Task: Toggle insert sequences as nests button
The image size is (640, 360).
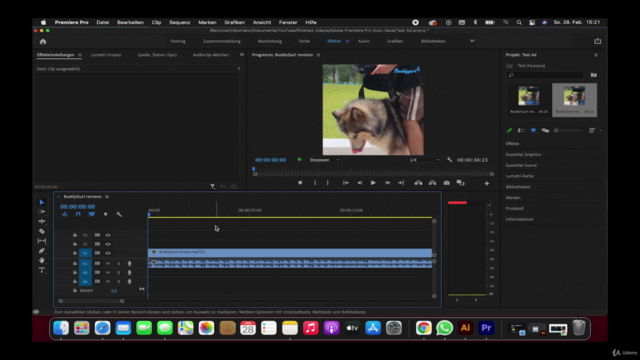Action: [64, 214]
